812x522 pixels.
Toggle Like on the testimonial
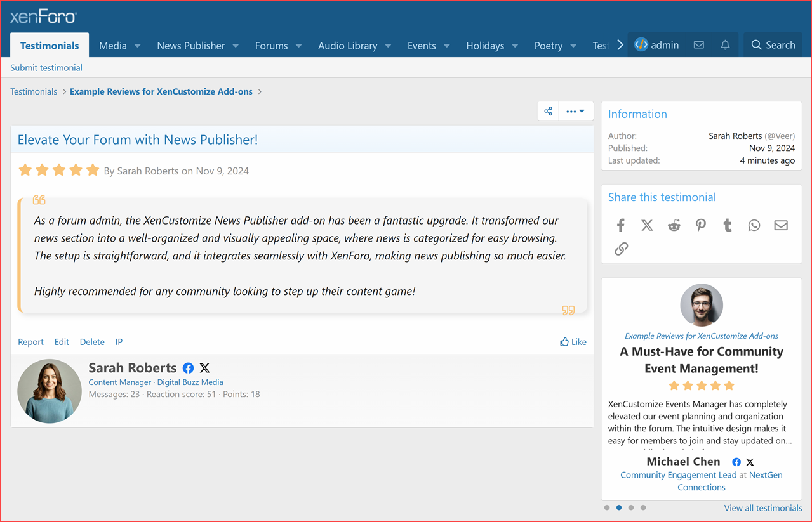click(573, 341)
